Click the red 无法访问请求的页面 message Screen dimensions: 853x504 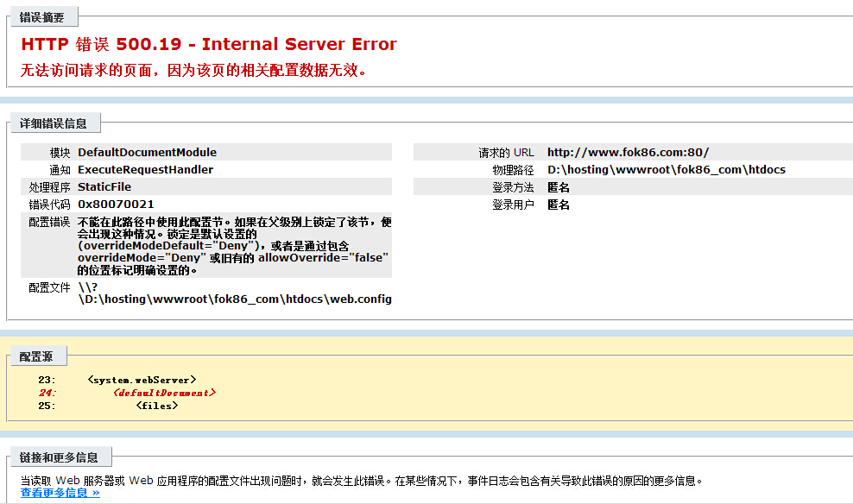pyautogui.click(x=194, y=71)
